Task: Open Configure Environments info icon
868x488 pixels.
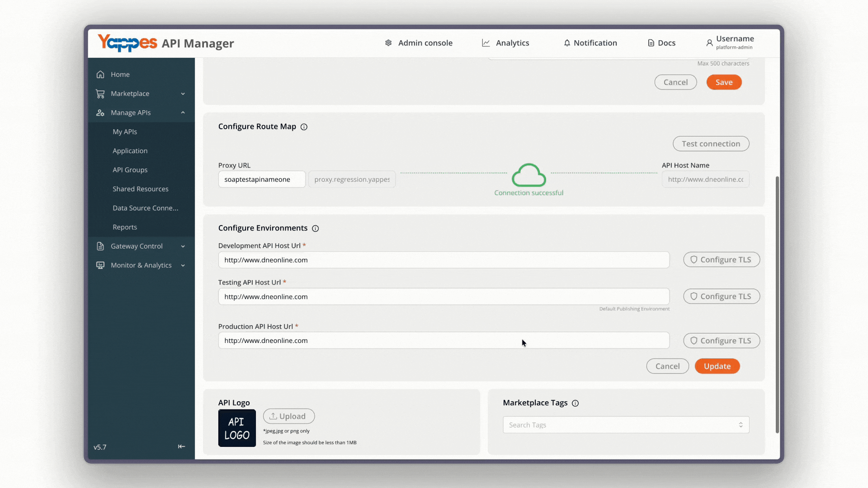Action: [x=316, y=229]
